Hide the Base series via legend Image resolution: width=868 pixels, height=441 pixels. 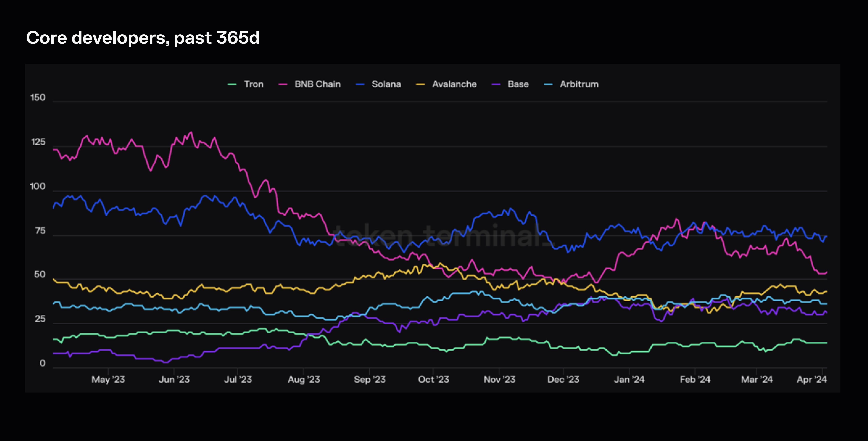tap(518, 84)
